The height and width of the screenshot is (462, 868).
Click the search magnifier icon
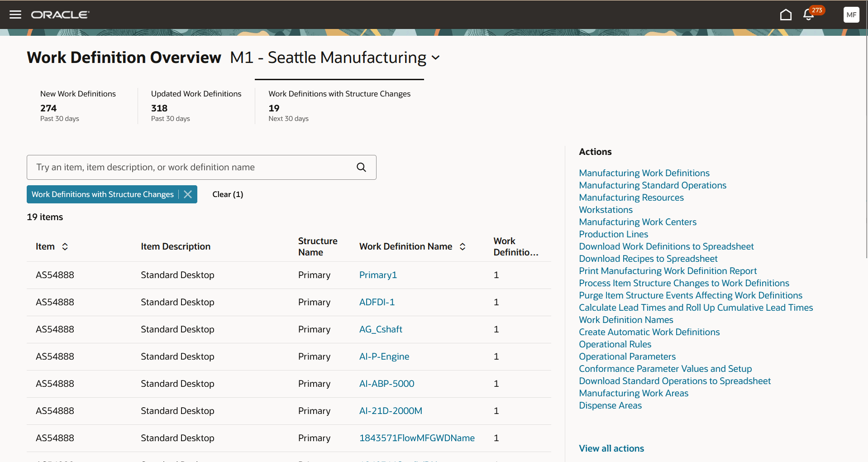point(361,167)
